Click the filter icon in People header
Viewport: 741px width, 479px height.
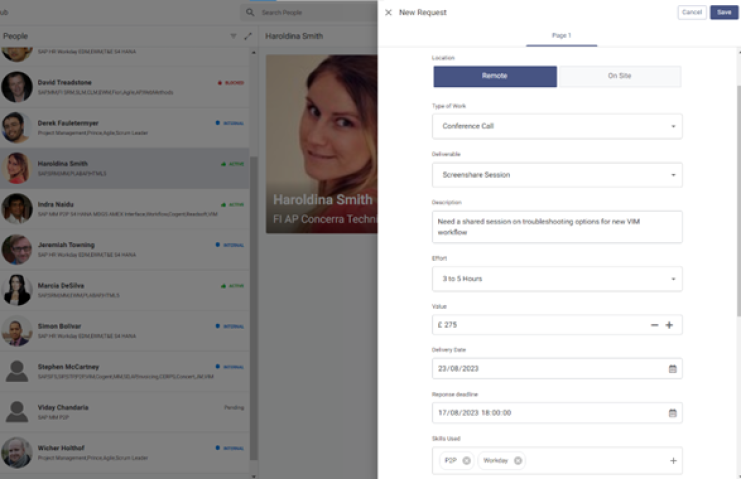click(x=234, y=36)
